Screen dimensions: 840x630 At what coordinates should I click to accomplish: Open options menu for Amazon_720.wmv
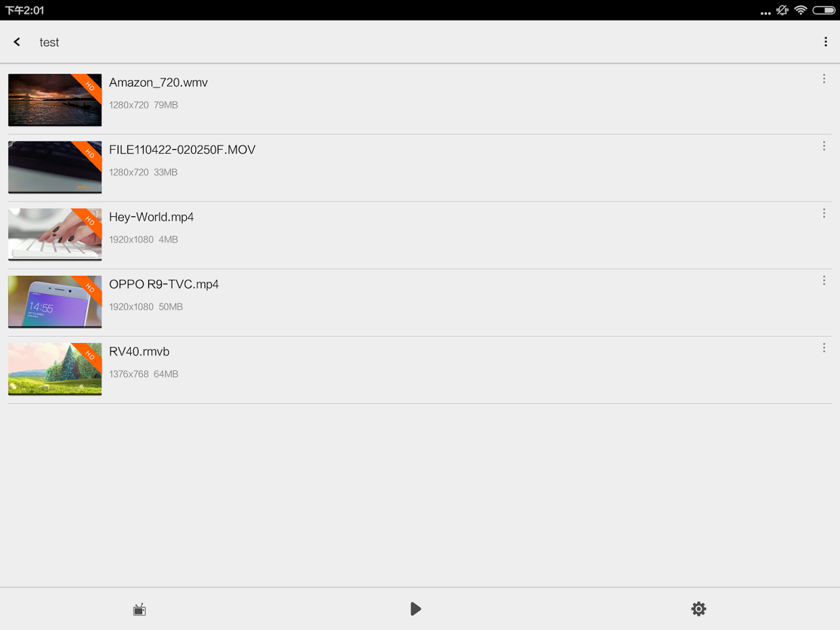[x=824, y=79]
